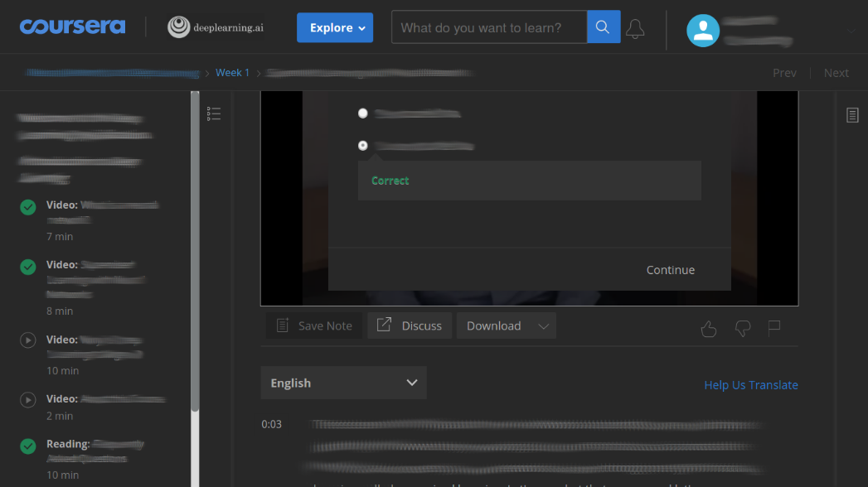
Task: Select the currently marked correct answer option
Action: pos(362,145)
